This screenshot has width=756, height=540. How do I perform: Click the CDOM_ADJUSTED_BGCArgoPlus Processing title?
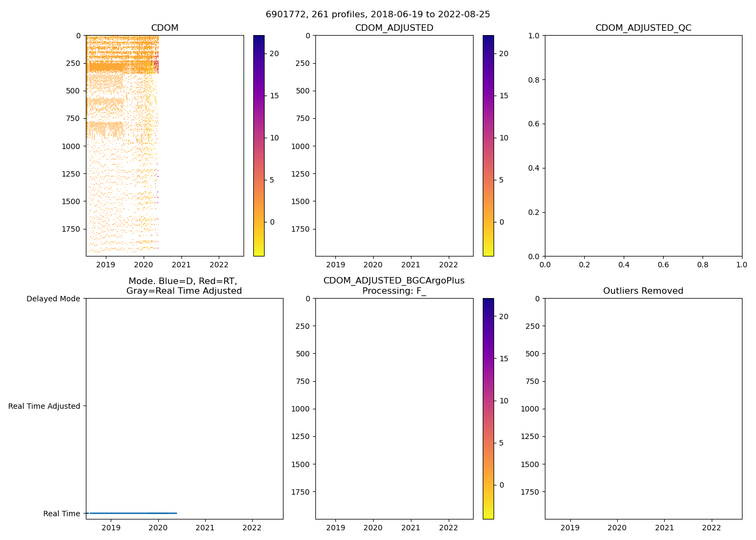click(394, 286)
